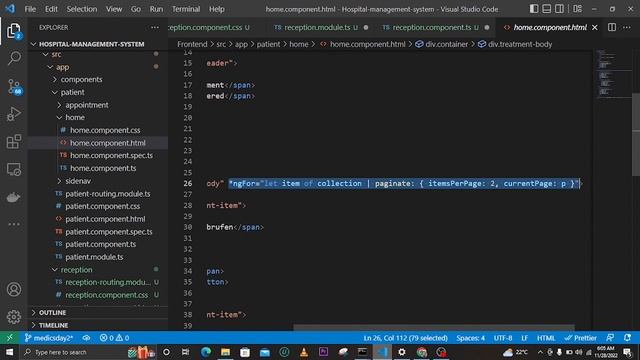Open the Selection menu

tap(82, 9)
